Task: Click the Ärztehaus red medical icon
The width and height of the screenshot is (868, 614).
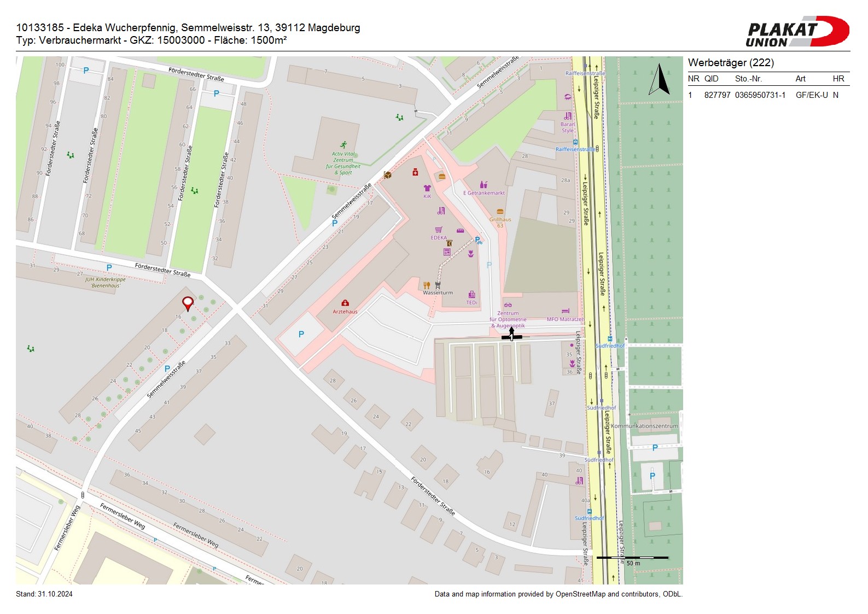Action: pos(345,303)
